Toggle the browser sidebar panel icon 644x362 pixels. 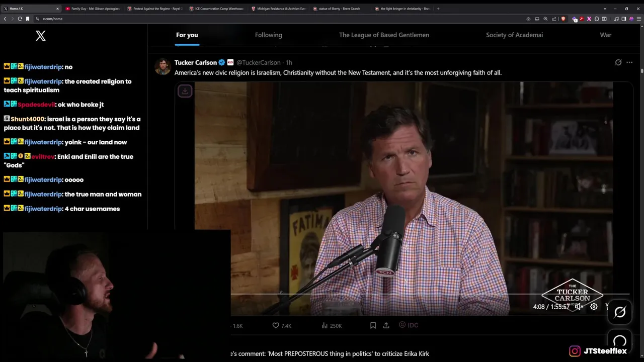click(624, 19)
